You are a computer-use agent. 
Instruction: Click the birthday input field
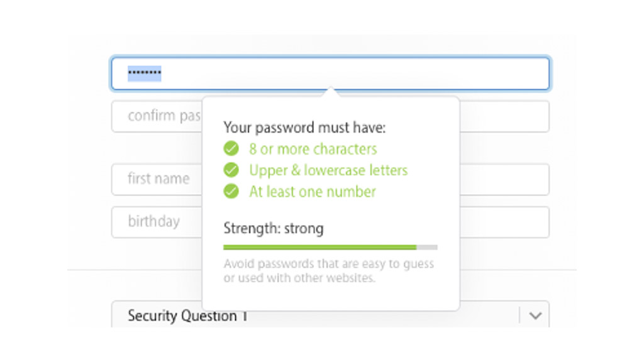[x=157, y=222]
